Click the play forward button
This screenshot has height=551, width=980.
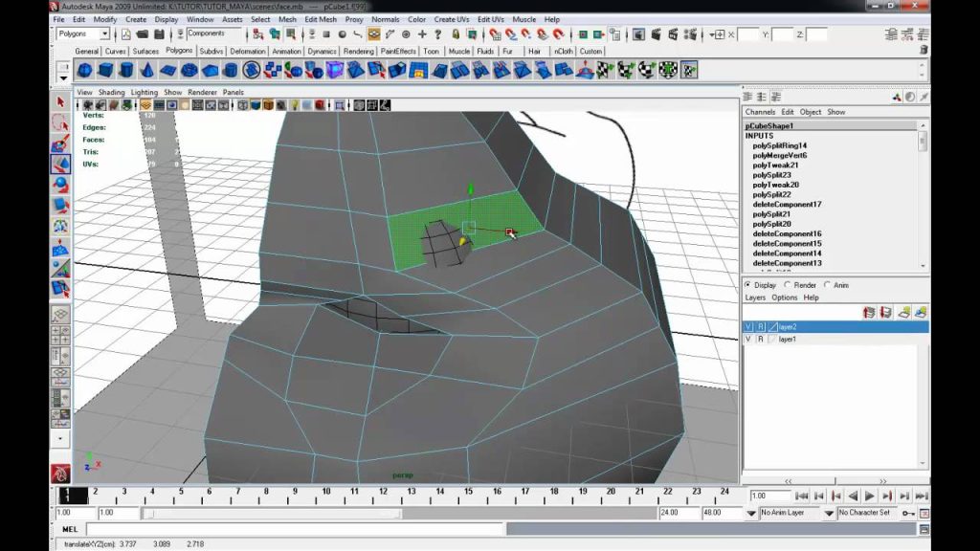point(869,496)
